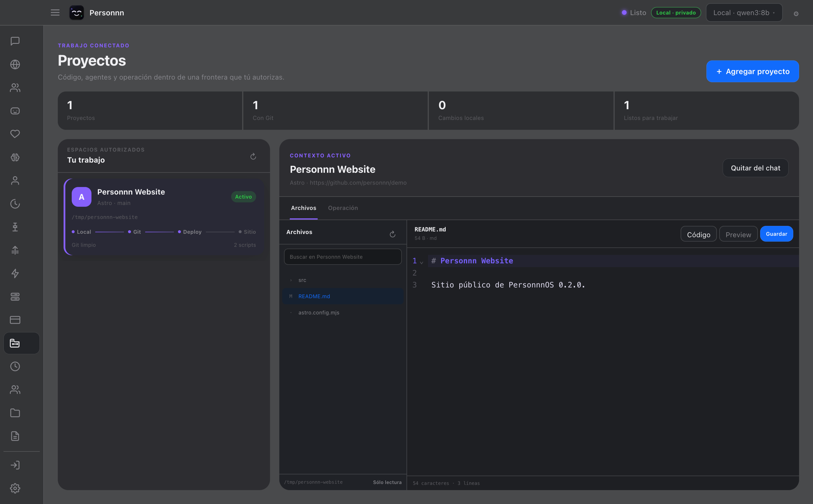813x504 pixels.
Task: Click the '54 caracteres · 3 líneas' footer
Action: pyautogui.click(x=446, y=483)
